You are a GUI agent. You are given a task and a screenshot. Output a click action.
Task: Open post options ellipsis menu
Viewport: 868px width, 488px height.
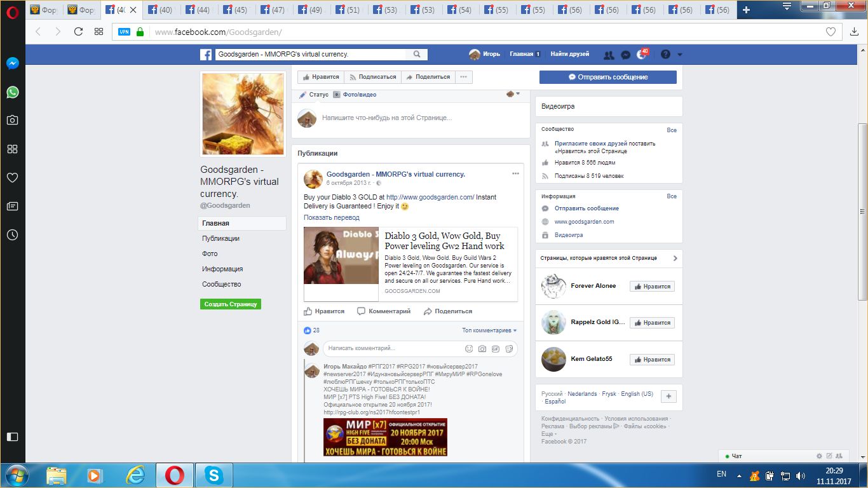(516, 173)
